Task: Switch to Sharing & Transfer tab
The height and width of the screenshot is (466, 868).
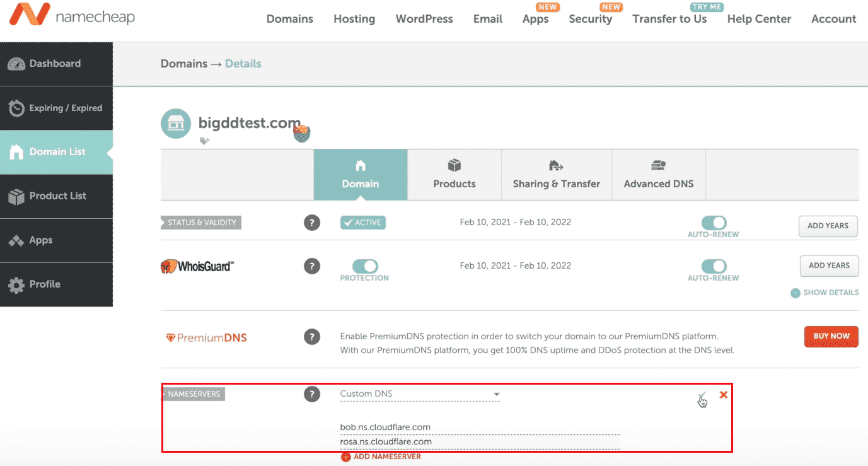Action: (557, 175)
